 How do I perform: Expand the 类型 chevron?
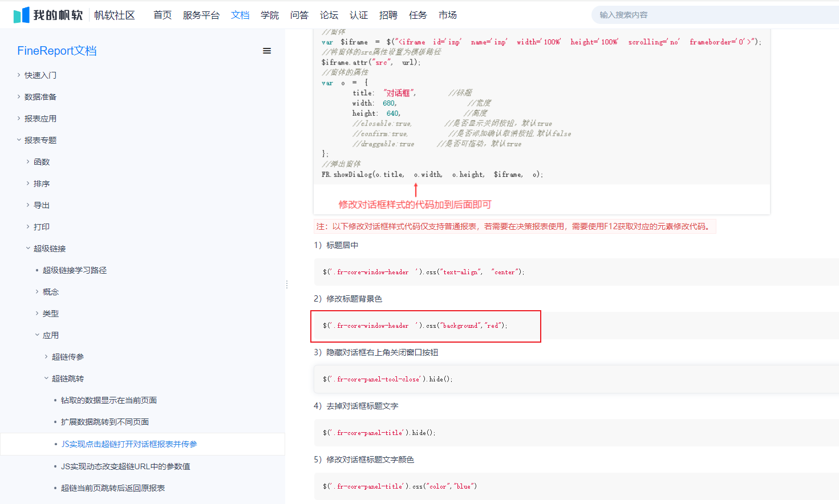[37, 313]
